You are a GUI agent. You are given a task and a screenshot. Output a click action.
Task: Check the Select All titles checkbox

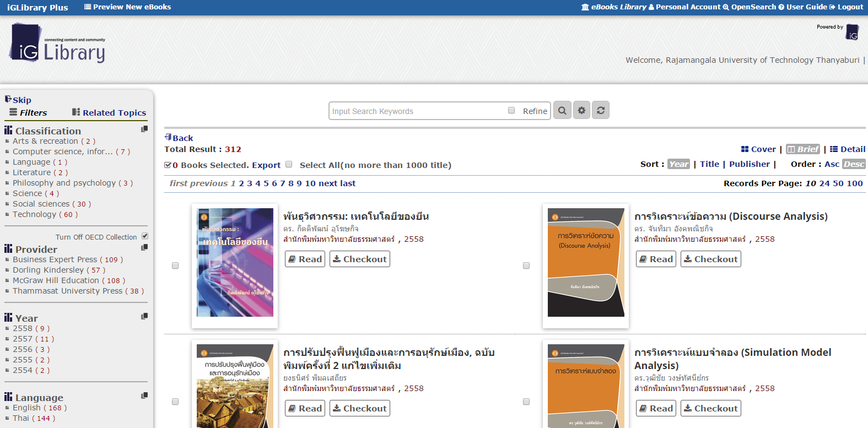(x=289, y=164)
